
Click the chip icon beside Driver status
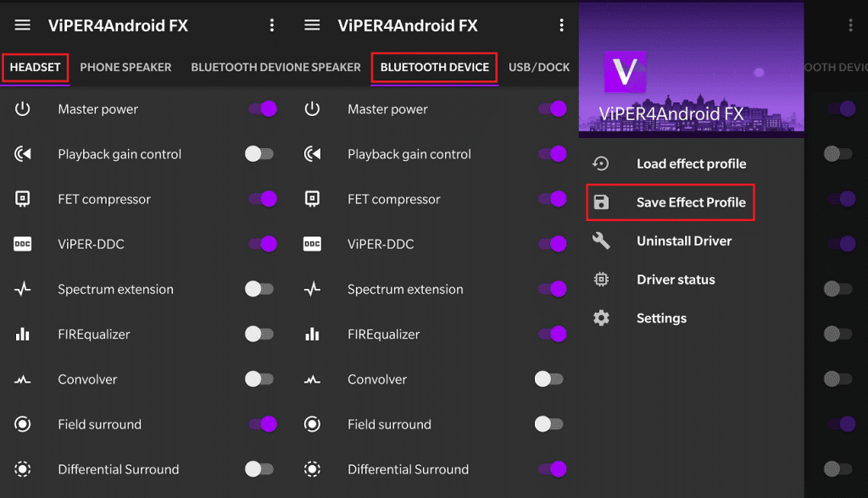[x=601, y=279]
